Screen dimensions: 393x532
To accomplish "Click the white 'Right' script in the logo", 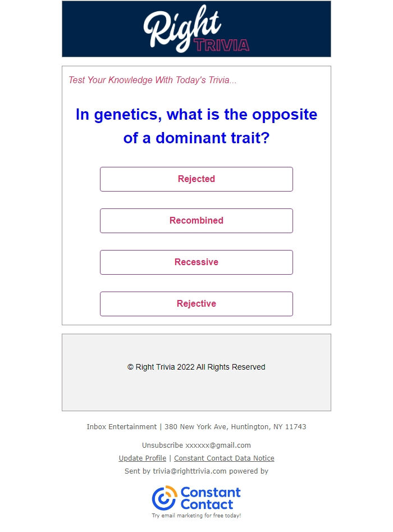I will [x=182, y=27].
